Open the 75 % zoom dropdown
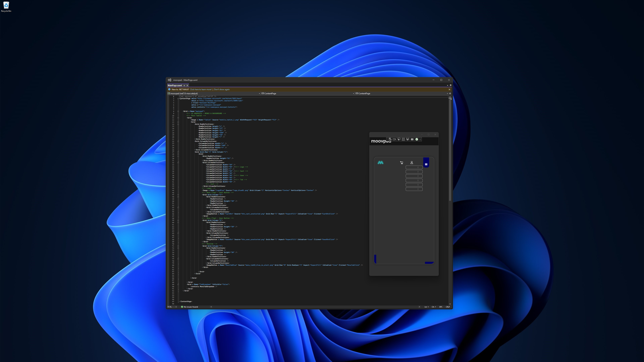The height and width of the screenshot is (362, 644). tap(172, 307)
